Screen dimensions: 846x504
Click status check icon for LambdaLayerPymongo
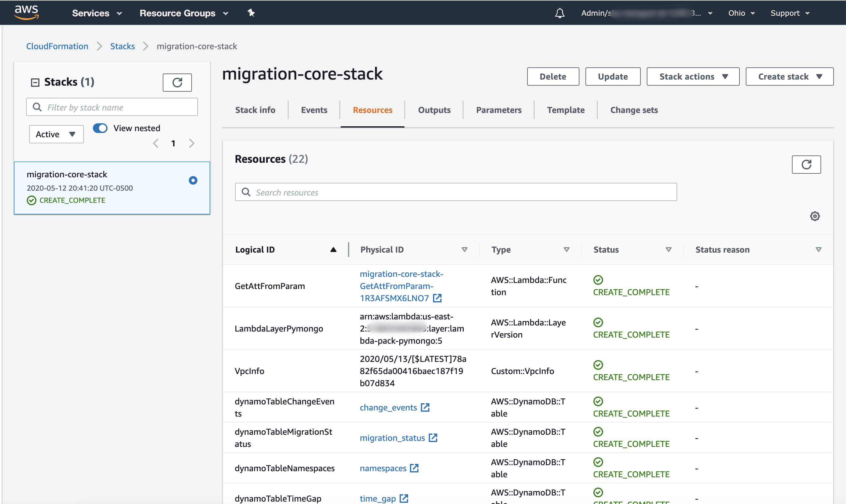(x=598, y=322)
